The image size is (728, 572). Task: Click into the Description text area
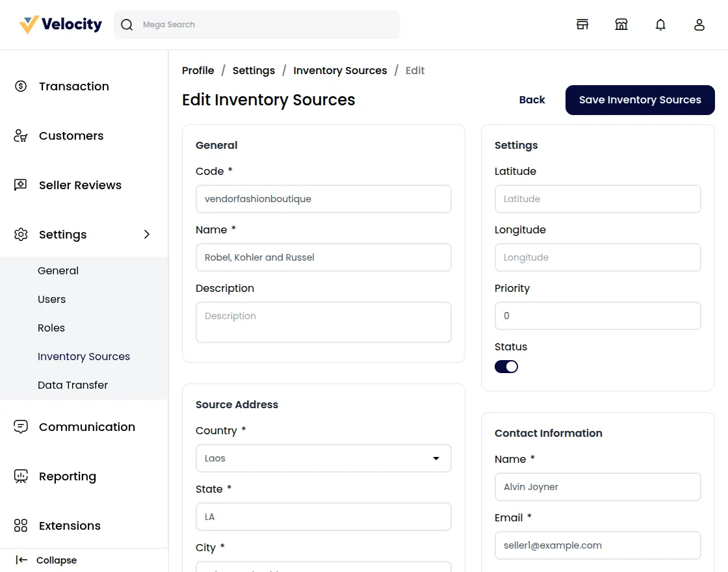pos(323,322)
